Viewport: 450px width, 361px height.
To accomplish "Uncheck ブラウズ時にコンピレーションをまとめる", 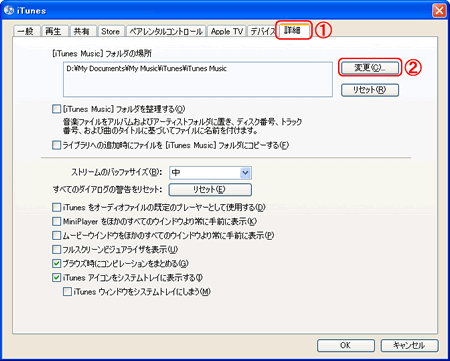I will (57, 263).
